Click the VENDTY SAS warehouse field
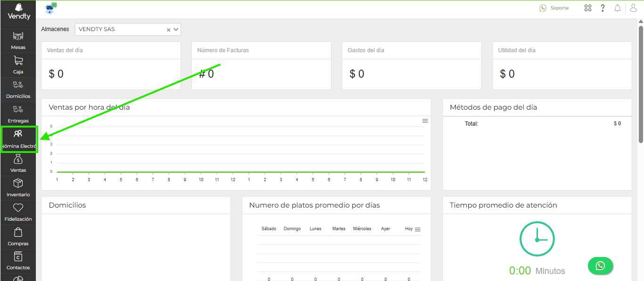Image resolution: width=644 pixels, height=281 pixels. (x=128, y=29)
